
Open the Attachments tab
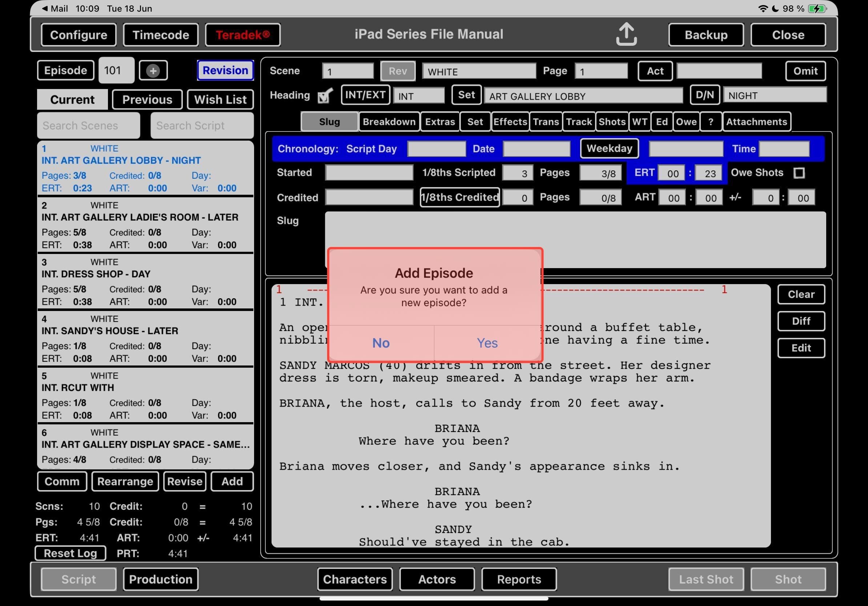[x=756, y=122]
